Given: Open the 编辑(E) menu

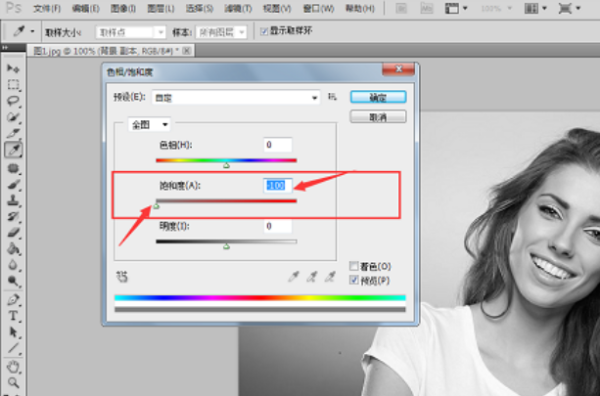Looking at the screenshot, I should tap(85, 8).
